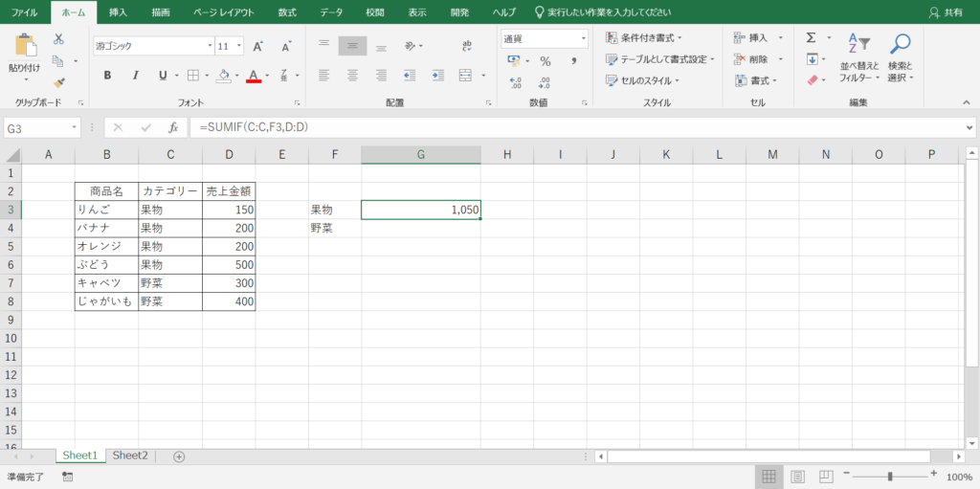The height and width of the screenshot is (489, 980).
Task: Click the Fill Color paint bucket icon
Action: click(x=224, y=75)
